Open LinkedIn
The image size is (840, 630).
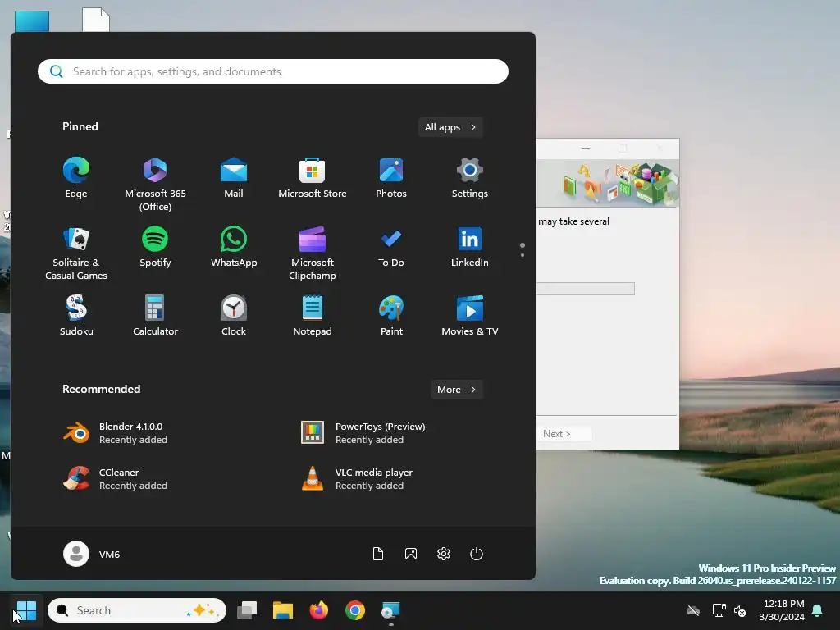(x=470, y=248)
